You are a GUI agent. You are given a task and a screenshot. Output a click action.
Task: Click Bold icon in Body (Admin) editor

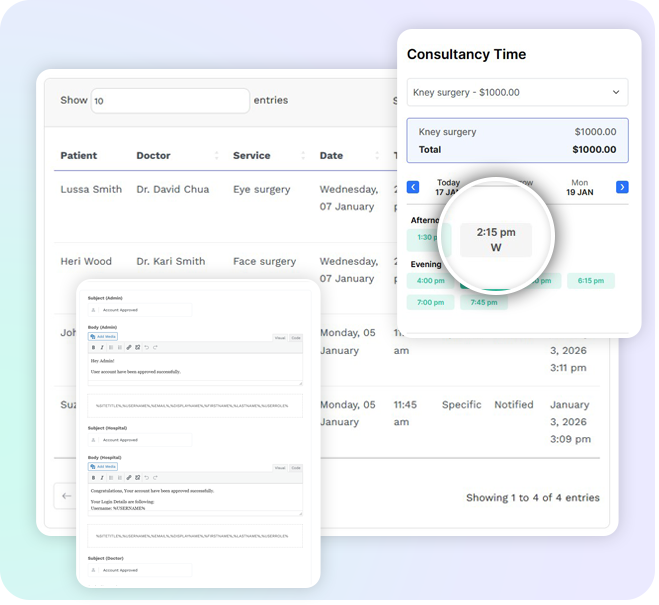[x=93, y=347]
